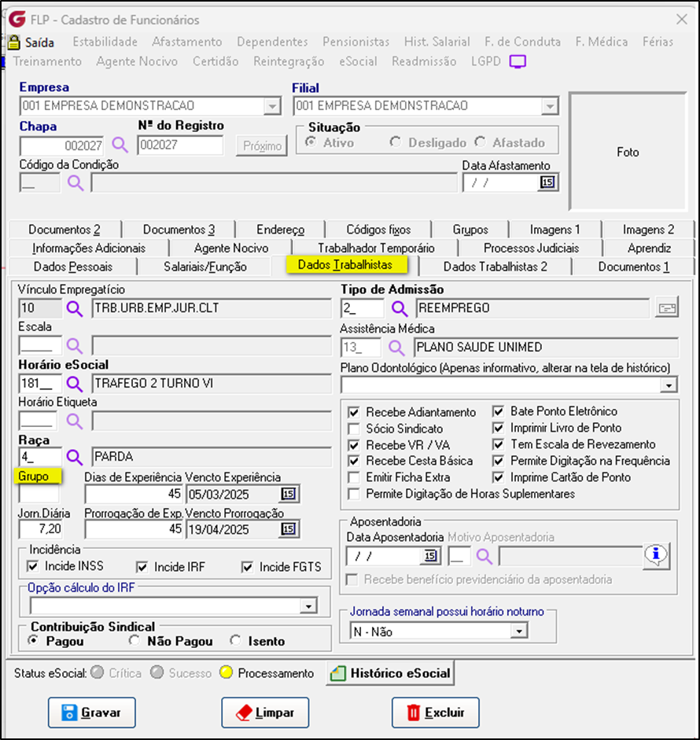
Task: Click the Foto placeholder box
Action: click(x=628, y=152)
